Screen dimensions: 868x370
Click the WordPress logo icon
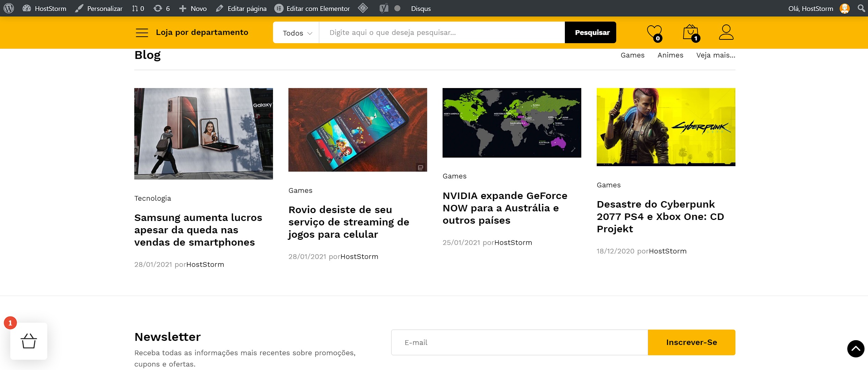[x=9, y=8]
